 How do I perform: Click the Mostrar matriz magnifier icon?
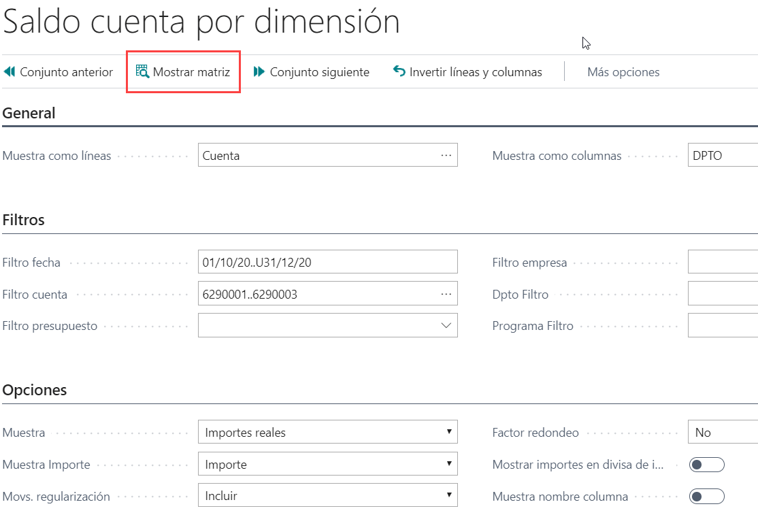(x=142, y=72)
